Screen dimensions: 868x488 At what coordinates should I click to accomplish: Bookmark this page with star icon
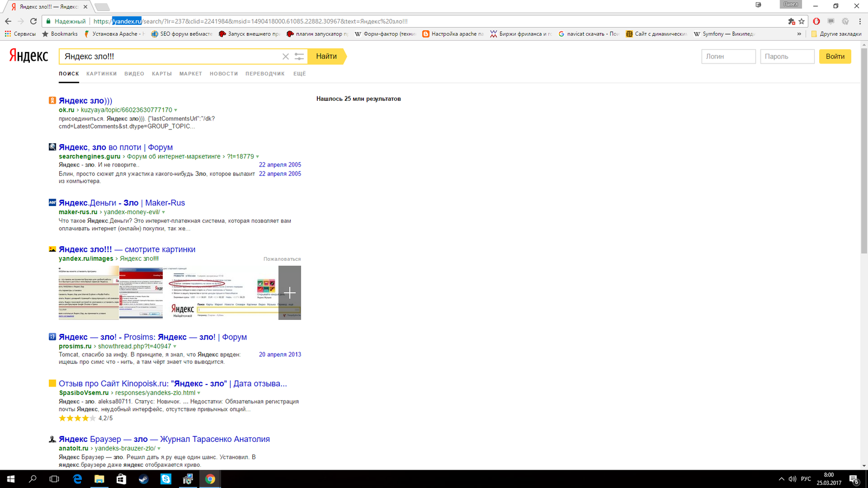801,21
